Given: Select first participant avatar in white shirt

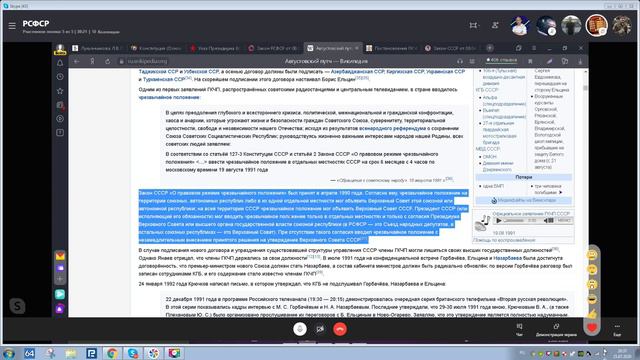Looking at the screenshot, I should 520,26.
